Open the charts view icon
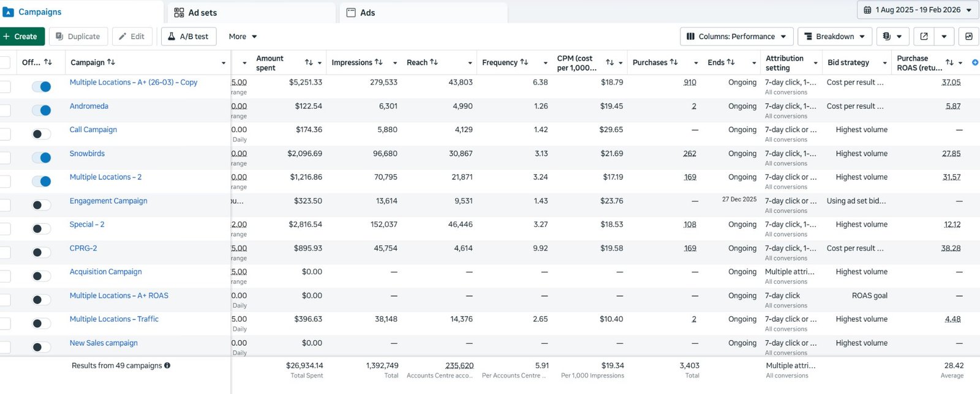 tap(968, 37)
